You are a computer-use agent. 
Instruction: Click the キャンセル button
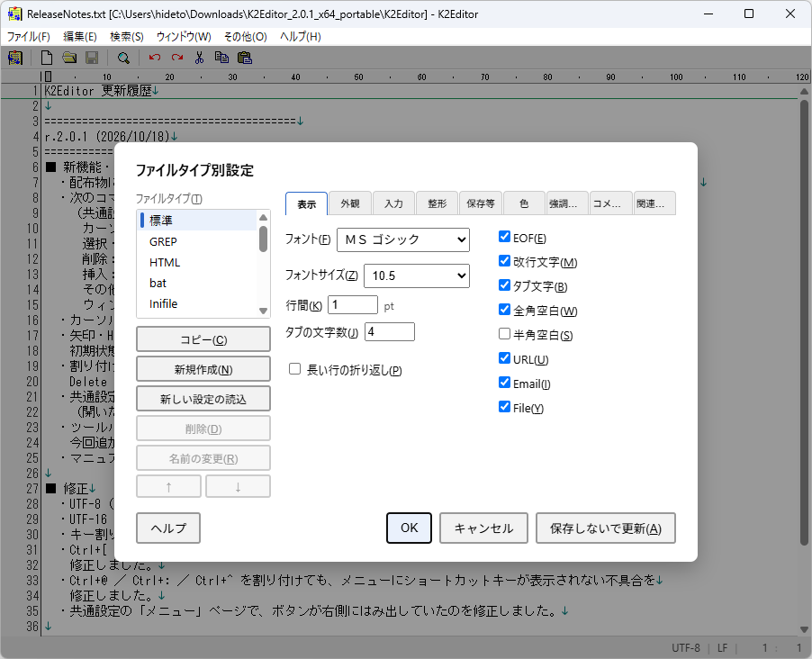pyautogui.click(x=483, y=528)
